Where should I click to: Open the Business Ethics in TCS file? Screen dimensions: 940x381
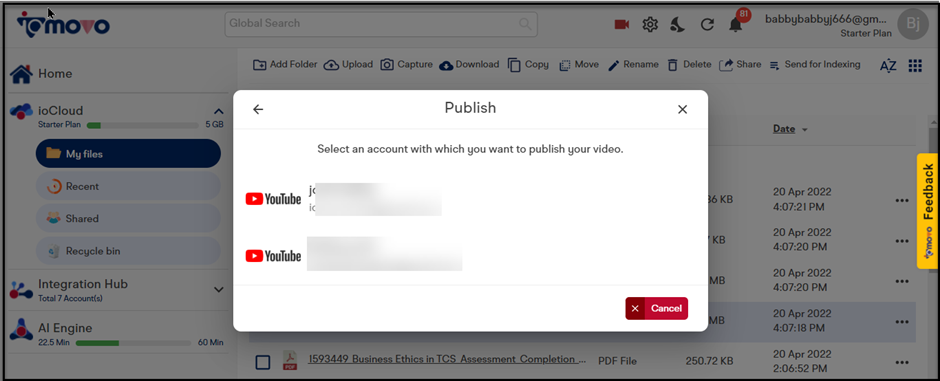point(447,359)
